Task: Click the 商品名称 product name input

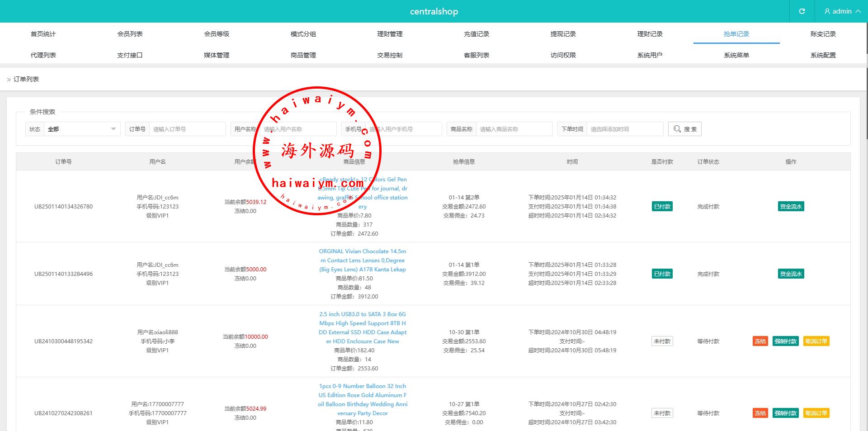Action: coord(514,129)
